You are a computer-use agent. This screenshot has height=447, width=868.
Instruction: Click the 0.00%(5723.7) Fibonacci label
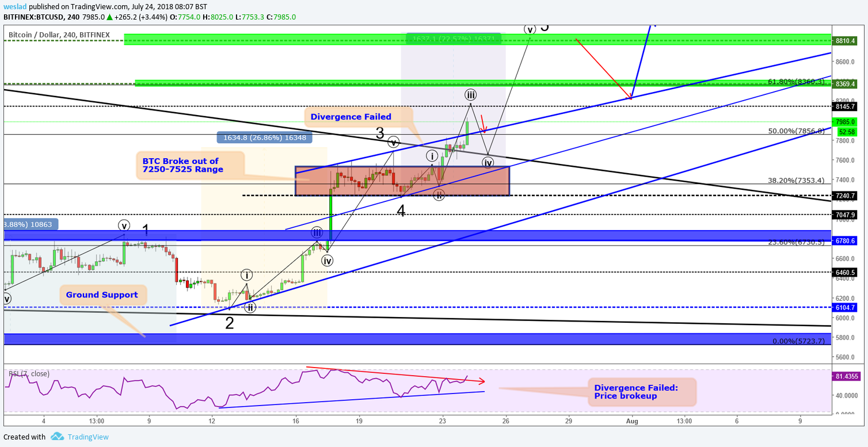coord(799,341)
